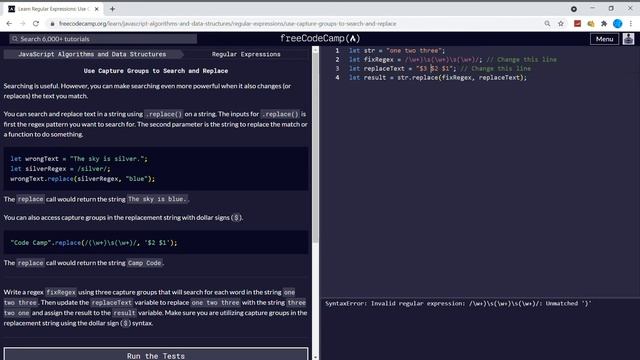640x360 pixels.
Task: Bookmark this page with the star icon
Action: tap(561, 24)
